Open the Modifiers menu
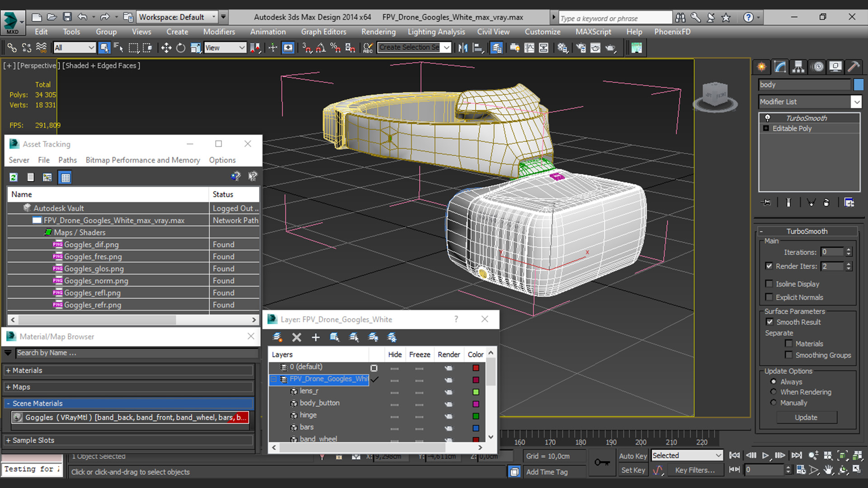The height and width of the screenshot is (488, 868). (x=219, y=32)
